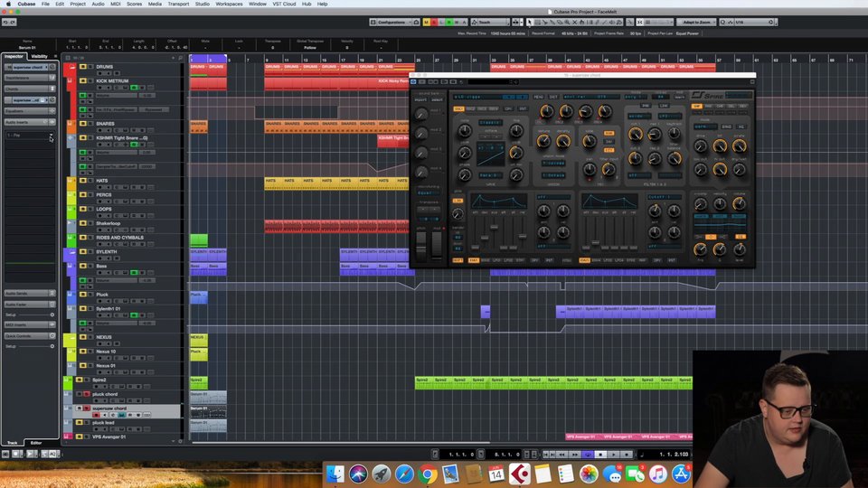
Task: Click the Spire mod wheel
Action: pyautogui.click(x=437, y=245)
